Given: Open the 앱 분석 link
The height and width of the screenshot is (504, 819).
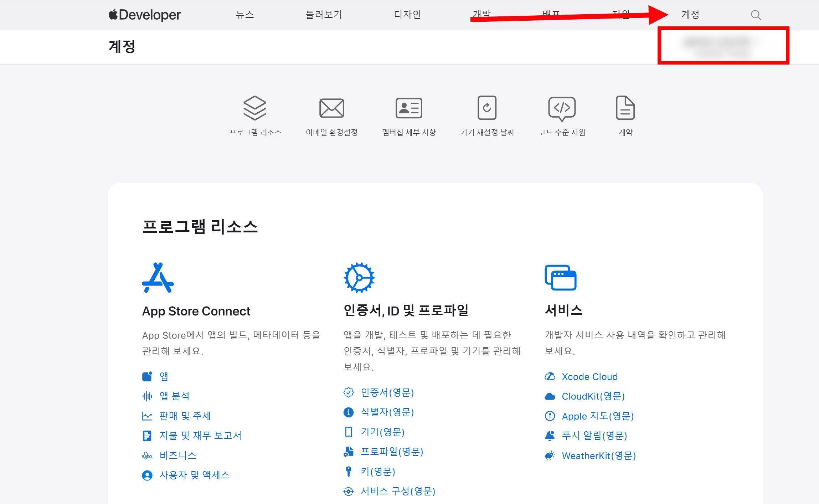Looking at the screenshot, I should click(x=174, y=396).
